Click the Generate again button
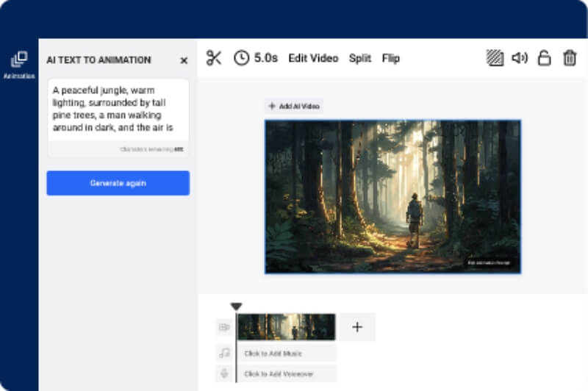The image size is (588, 391). click(x=118, y=183)
